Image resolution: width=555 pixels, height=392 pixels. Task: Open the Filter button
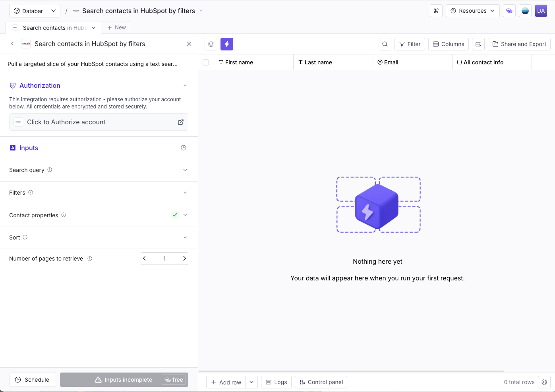click(410, 44)
